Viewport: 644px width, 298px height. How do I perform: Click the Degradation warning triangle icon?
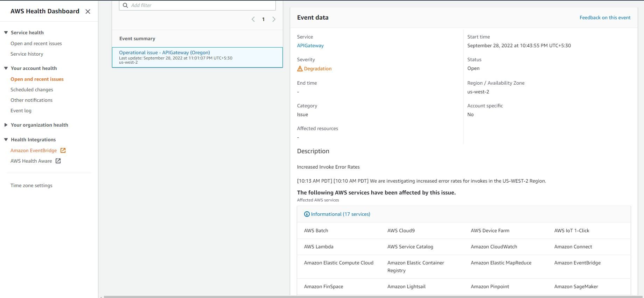click(x=300, y=69)
